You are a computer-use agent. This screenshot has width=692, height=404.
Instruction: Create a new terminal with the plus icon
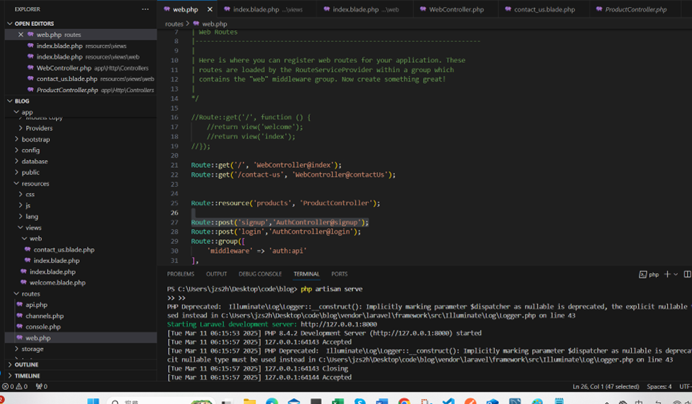coord(667,274)
